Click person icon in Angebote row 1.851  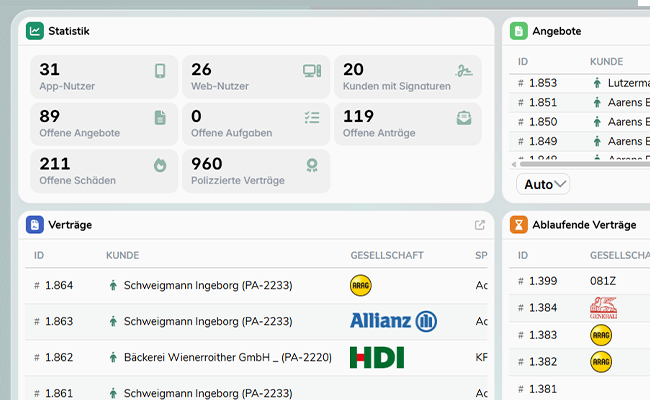597,102
